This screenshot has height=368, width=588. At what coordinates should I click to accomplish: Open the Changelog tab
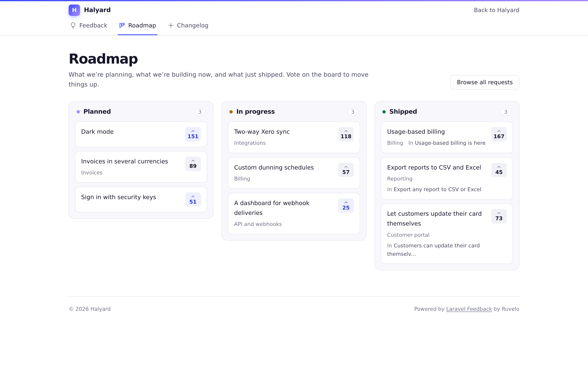[x=188, y=26]
